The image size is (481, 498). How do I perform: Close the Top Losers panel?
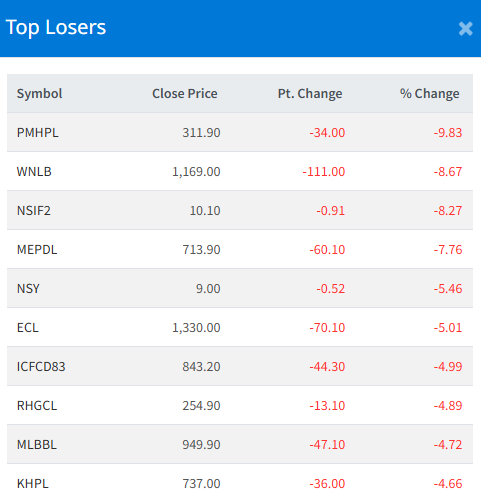pyautogui.click(x=465, y=29)
